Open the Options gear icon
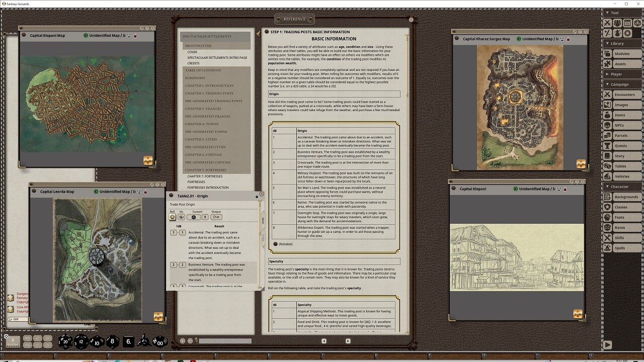 627,33
